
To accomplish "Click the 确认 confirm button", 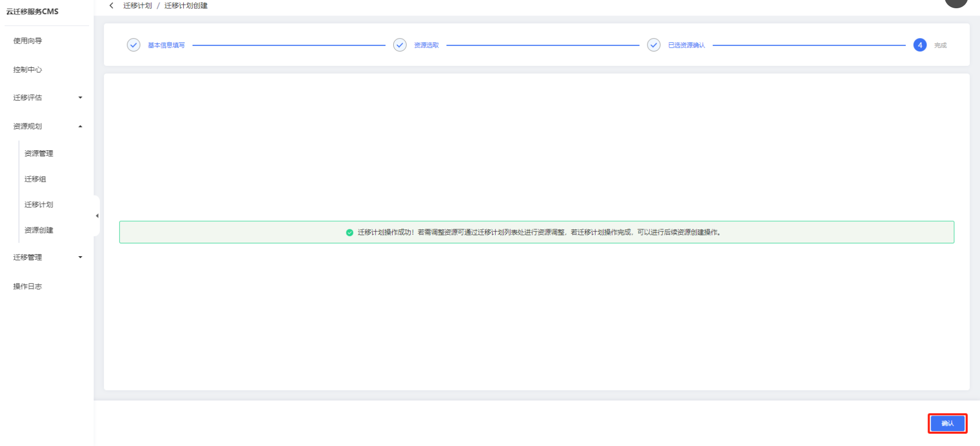I will [947, 423].
